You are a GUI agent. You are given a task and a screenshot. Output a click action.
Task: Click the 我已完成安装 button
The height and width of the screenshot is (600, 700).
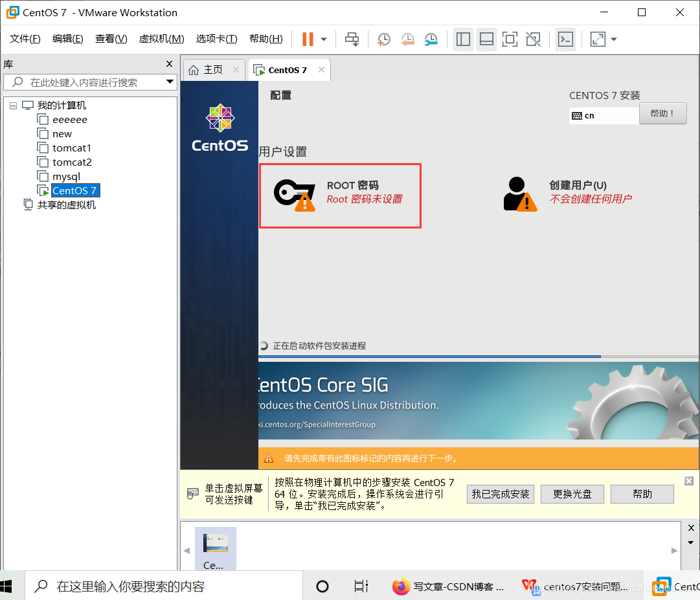tap(501, 494)
